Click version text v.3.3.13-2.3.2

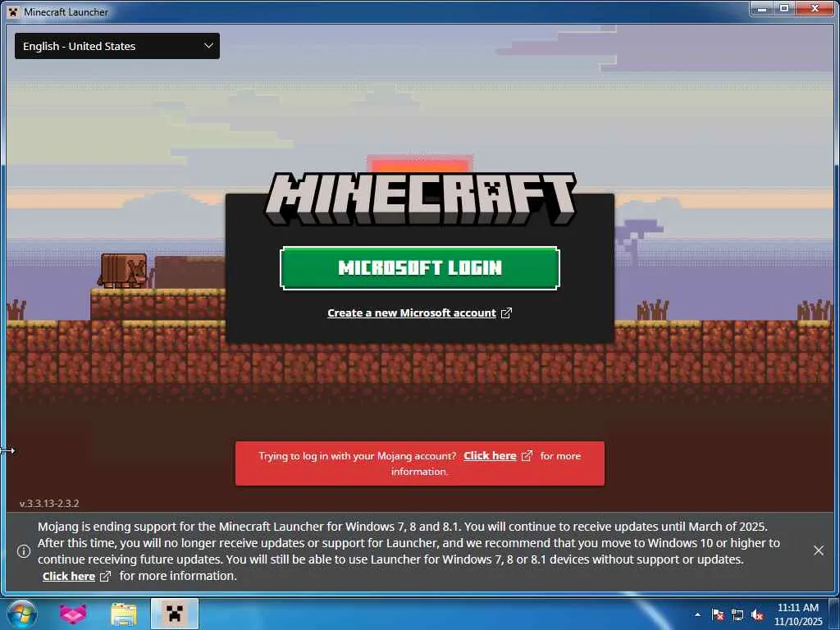pos(49,504)
